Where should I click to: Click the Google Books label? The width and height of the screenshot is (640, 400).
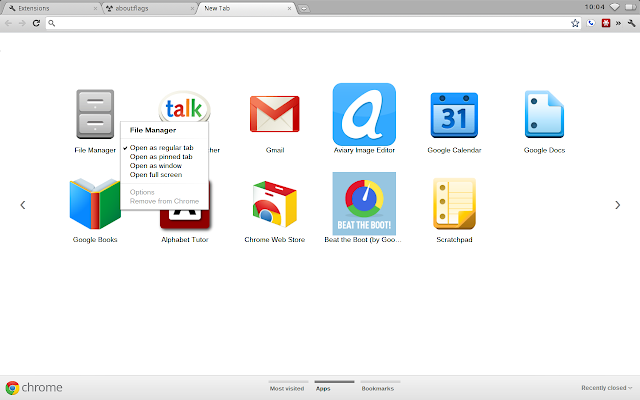pos(95,240)
